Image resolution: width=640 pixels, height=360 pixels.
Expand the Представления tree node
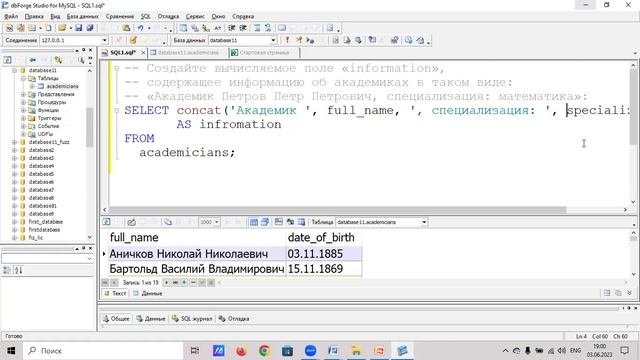click(x=23, y=94)
